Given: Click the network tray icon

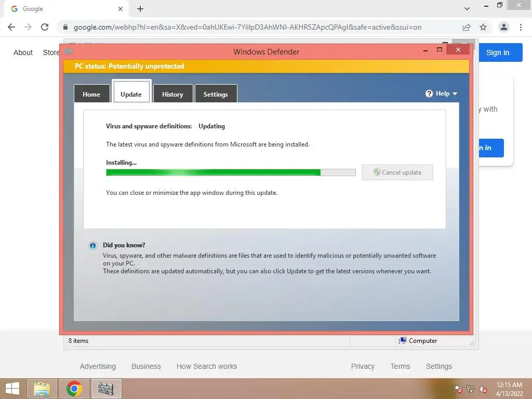Looking at the screenshot, I should [471, 389].
